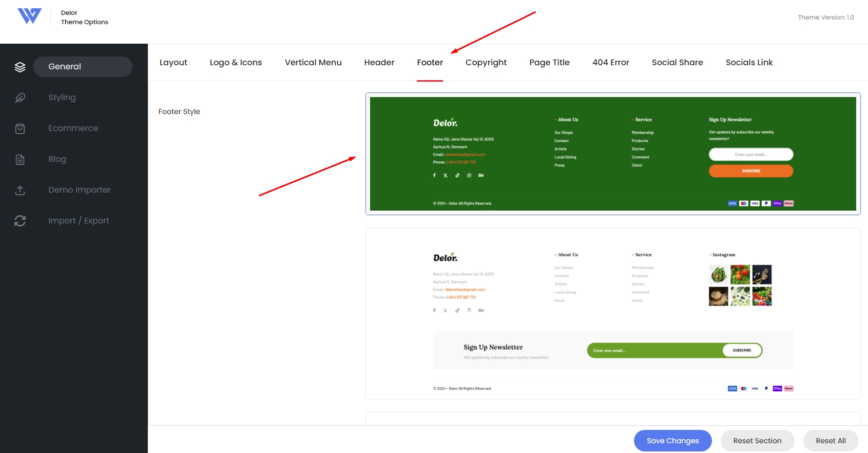Viewport: 868px width, 453px height.
Task: Choose the white Instagram footer style
Action: [613, 313]
